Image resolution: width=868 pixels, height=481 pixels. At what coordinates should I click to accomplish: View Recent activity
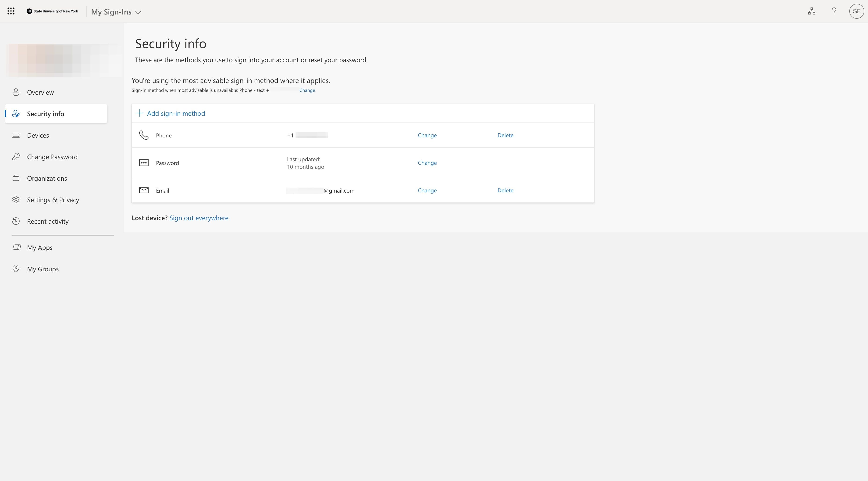point(48,222)
